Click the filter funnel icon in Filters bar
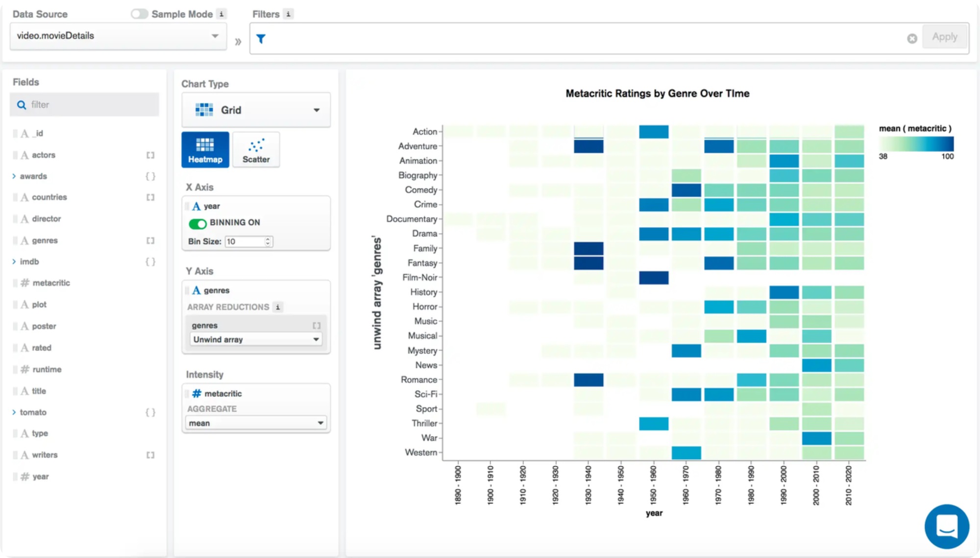This screenshot has height=558, width=980. tap(261, 37)
